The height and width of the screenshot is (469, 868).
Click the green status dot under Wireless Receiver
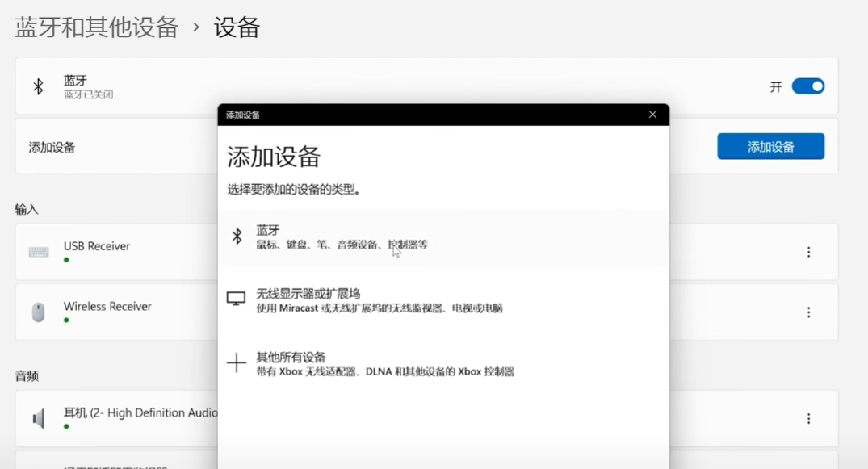(x=67, y=320)
